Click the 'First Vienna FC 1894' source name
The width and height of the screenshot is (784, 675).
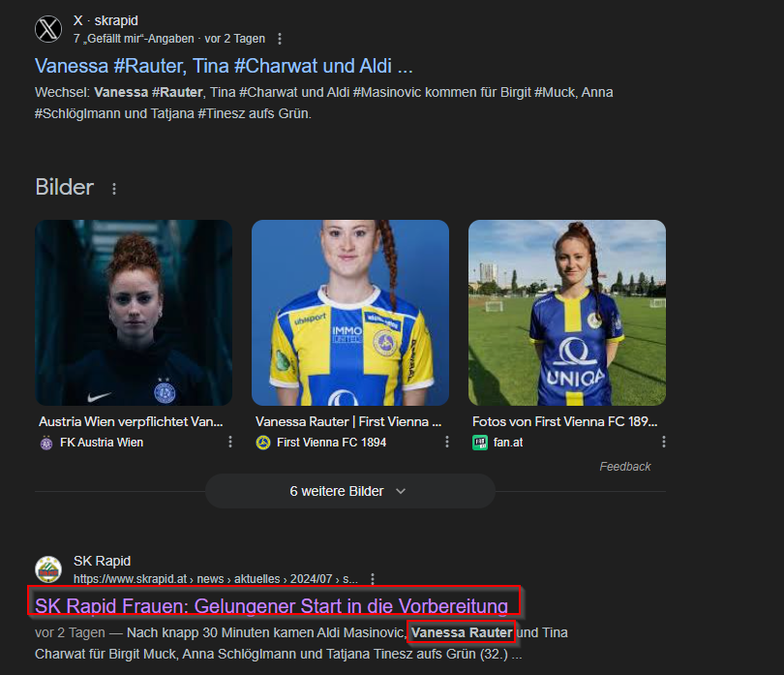pos(331,443)
